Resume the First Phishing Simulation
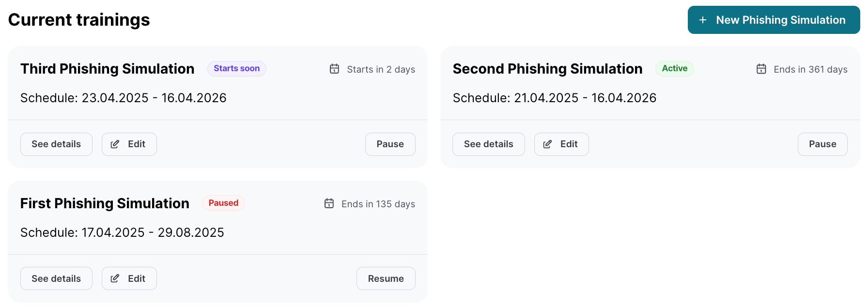The image size is (868, 307). pyautogui.click(x=386, y=279)
